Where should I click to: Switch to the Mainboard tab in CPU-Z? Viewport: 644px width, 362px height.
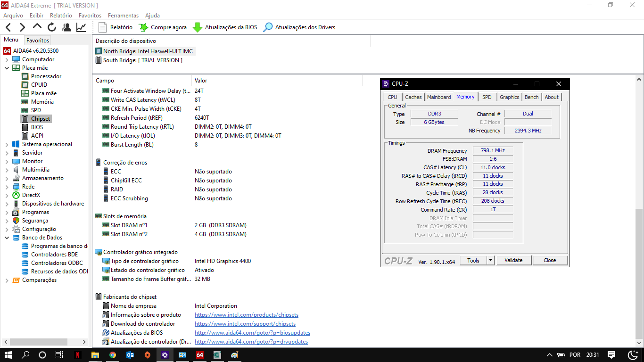tap(439, 97)
